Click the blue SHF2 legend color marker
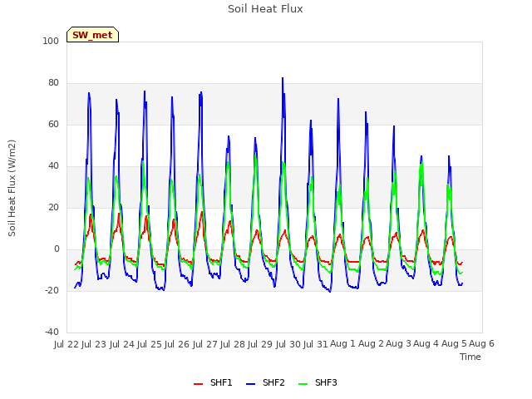Screen dimensions: 532x399 tap(250, 384)
